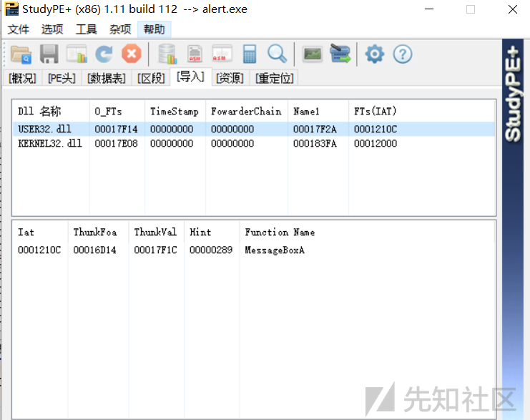The height and width of the screenshot is (420, 530).
Task: Switch to the [区段] tab
Action: click(x=151, y=79)
